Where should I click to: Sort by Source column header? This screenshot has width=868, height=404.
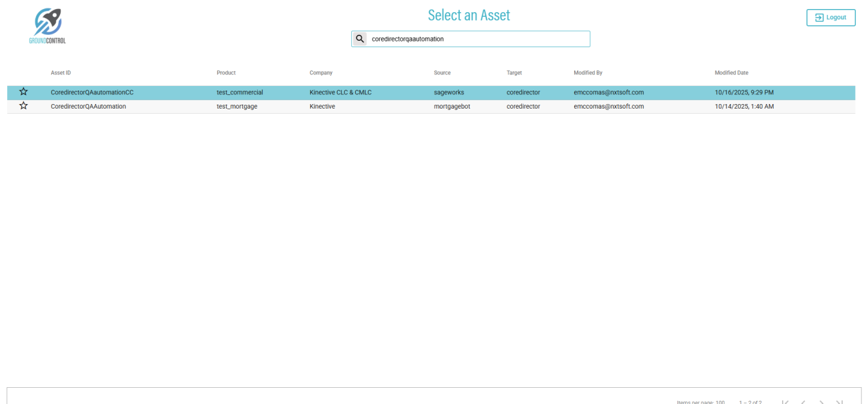coord(442,73)
